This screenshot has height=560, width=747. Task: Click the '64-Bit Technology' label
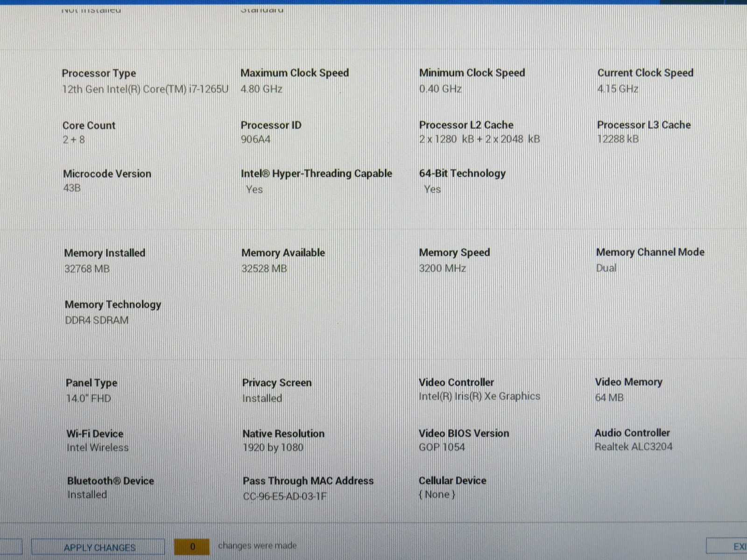[462, 174]
